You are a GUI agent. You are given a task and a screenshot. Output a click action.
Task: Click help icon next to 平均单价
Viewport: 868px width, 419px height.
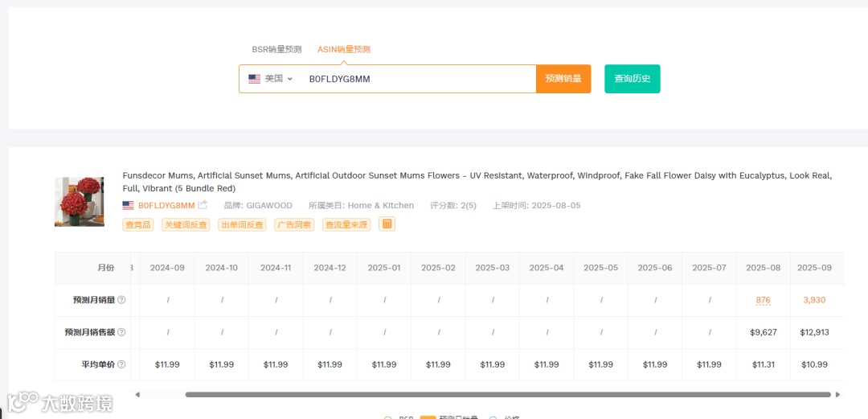[122, 364]
